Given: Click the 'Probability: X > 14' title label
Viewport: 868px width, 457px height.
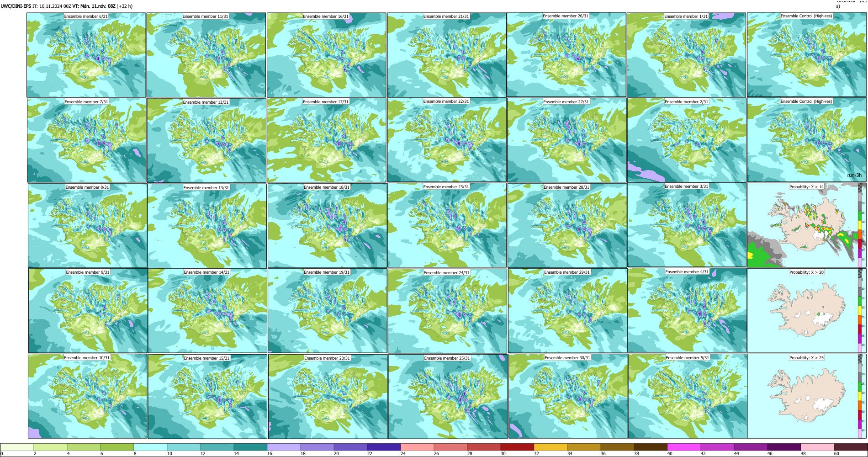Looking at the screenshot, I should 806,186.
